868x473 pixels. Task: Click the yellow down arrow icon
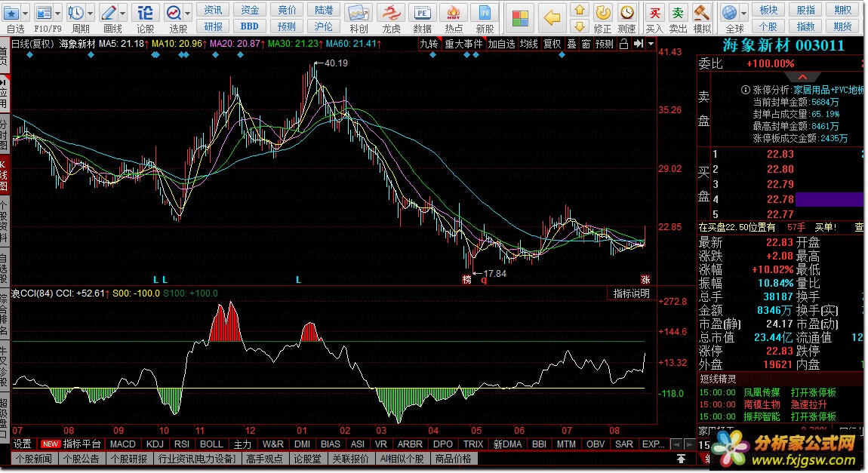pos(580,26)
